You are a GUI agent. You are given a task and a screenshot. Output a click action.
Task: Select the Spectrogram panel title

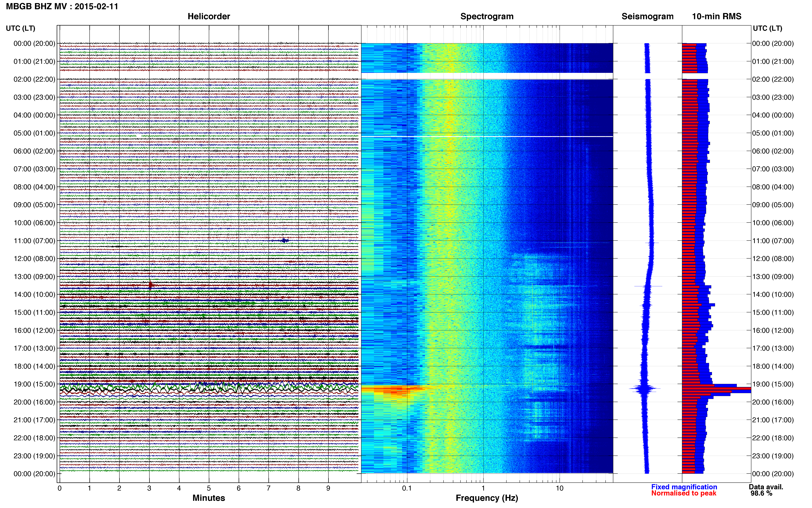point(487,16)
